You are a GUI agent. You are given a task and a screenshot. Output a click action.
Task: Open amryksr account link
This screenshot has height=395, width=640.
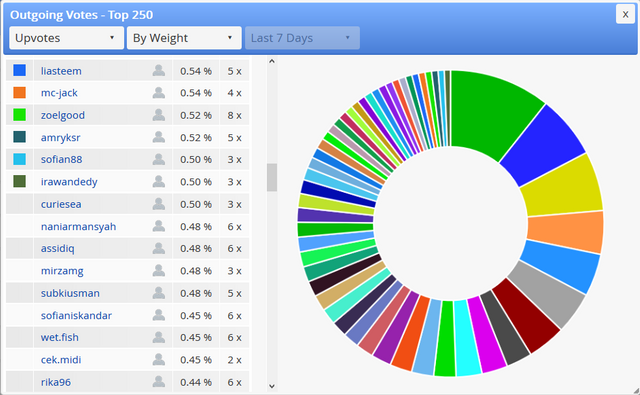pyautogui.click(x=60, y=138)
